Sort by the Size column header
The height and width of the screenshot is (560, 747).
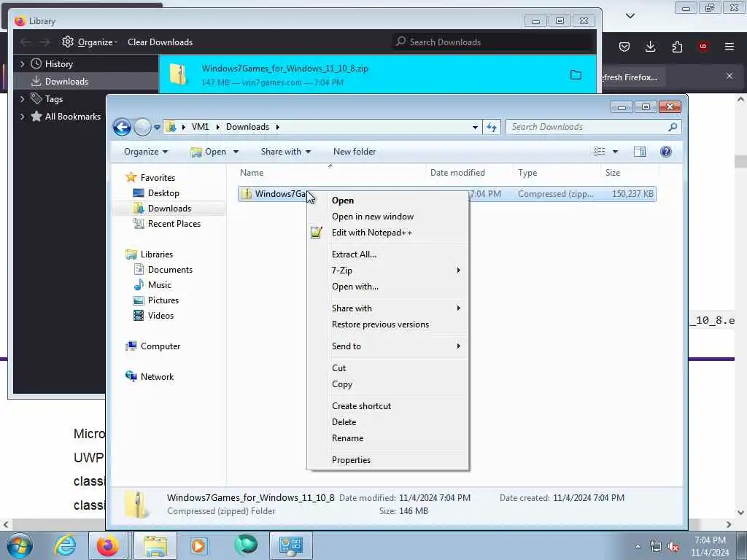pos(630,173)
